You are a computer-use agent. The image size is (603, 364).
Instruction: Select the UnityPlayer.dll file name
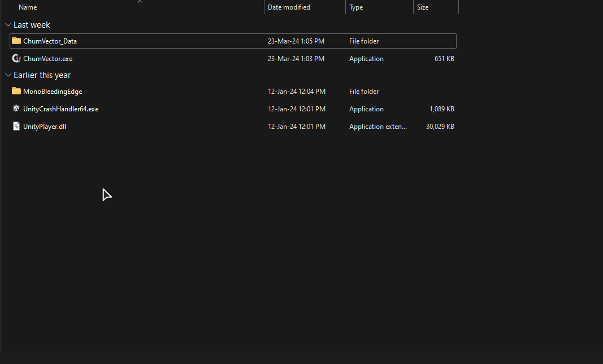click(x=45, y=127)
